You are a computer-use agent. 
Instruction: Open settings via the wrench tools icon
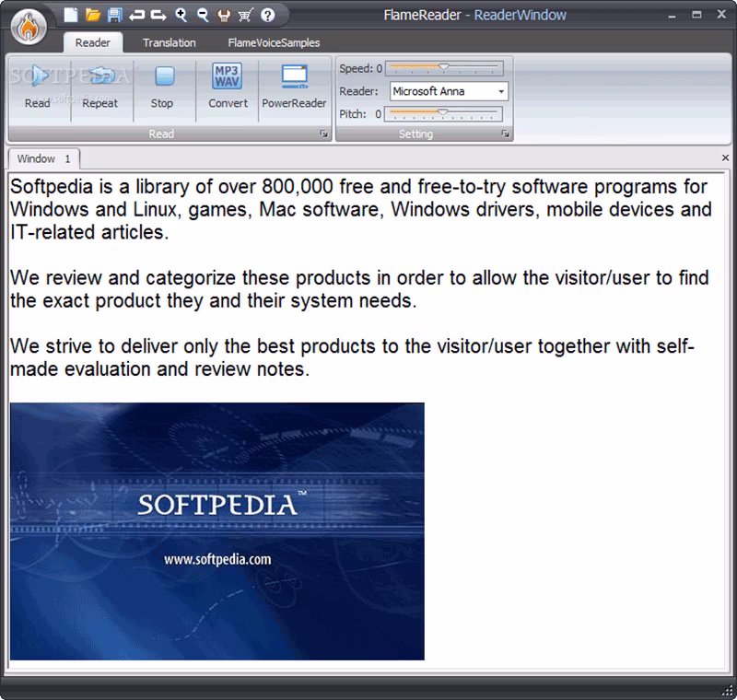[224, 16]
